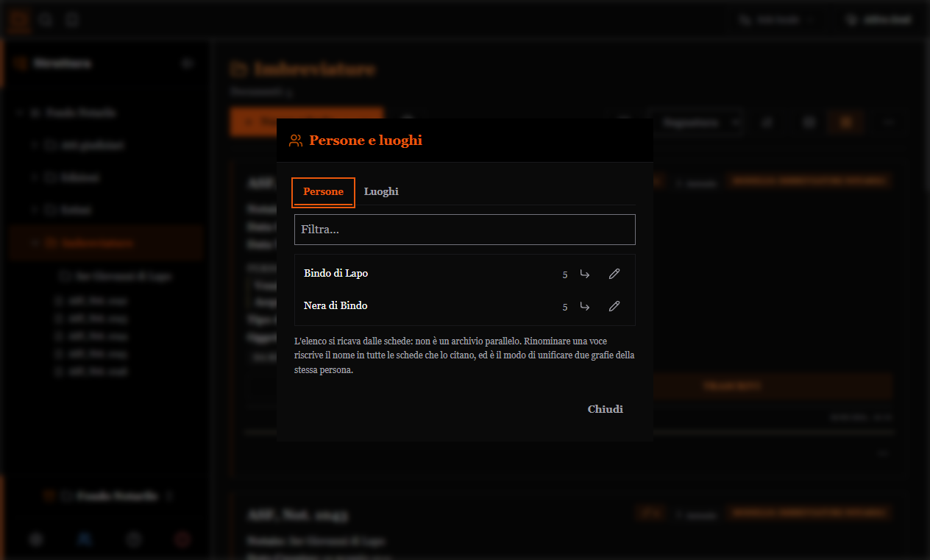Viewport: 930px width, 560px height.
Task: Select the Bindo di Lapo entry name
Action: tap(336, 273)
